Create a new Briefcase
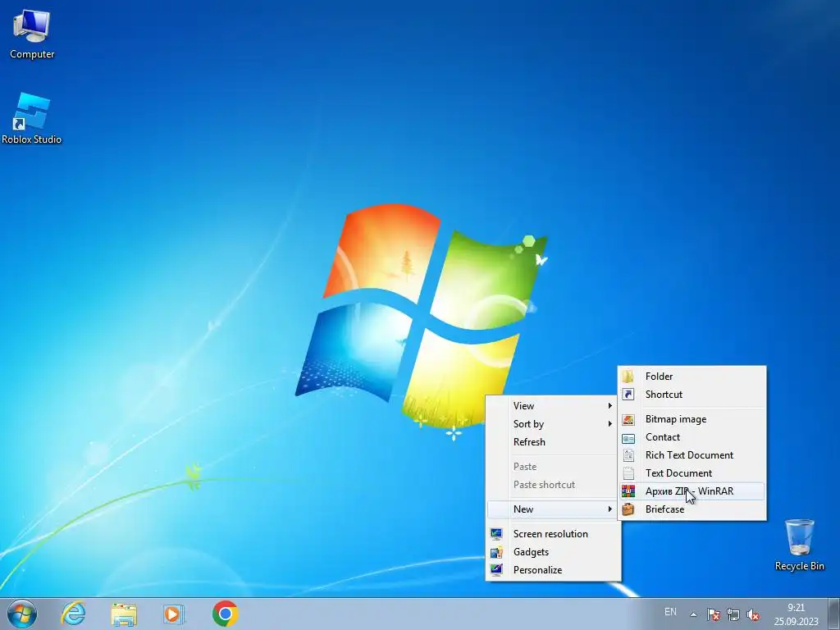This screenshot has width=840, height=630. click(692, 509)
